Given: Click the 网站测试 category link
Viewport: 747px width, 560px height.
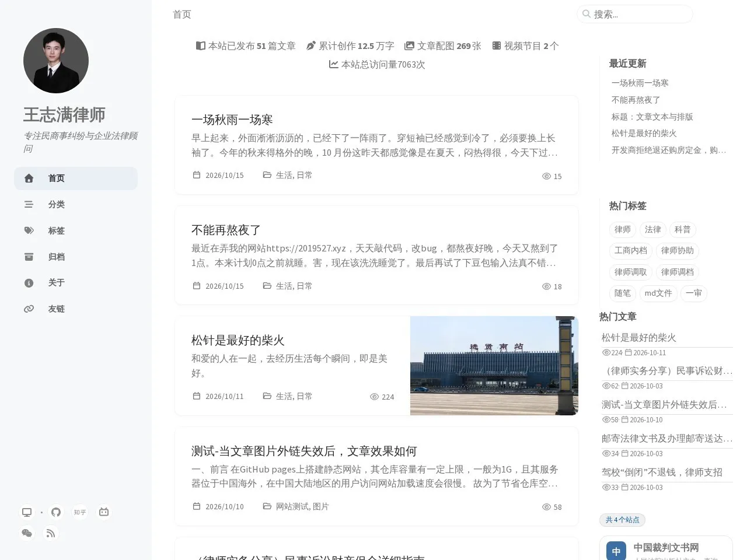Looking at the screenshot, I should click(292, 507).
